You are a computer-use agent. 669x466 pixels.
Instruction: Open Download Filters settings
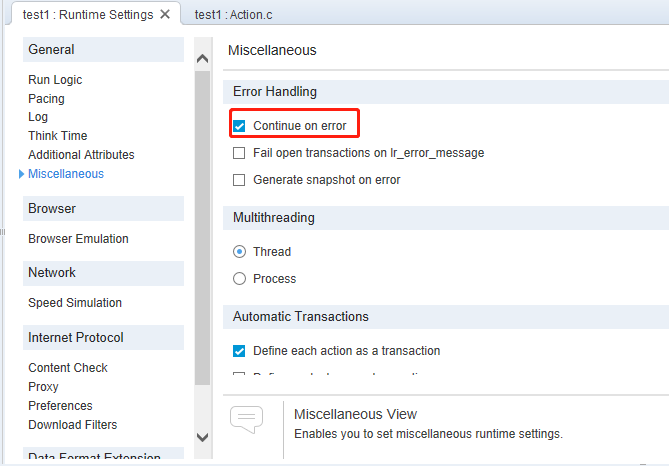point(73,425)
